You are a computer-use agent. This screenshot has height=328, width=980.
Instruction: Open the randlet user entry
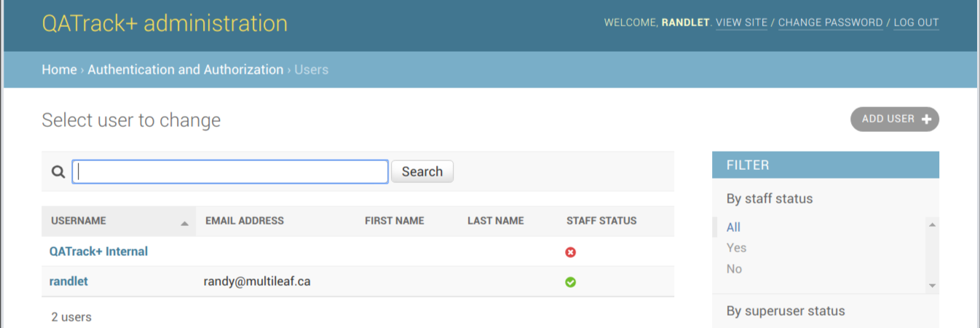[68, 281]
